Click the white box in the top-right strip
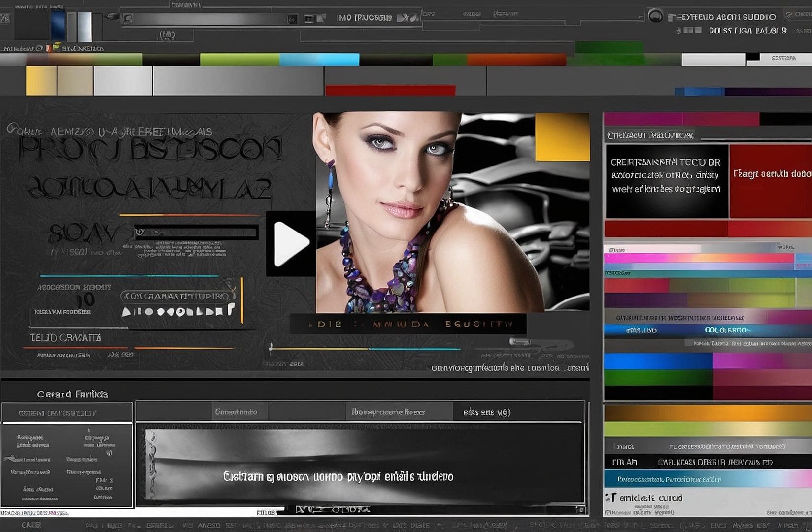 coord(713,60)
